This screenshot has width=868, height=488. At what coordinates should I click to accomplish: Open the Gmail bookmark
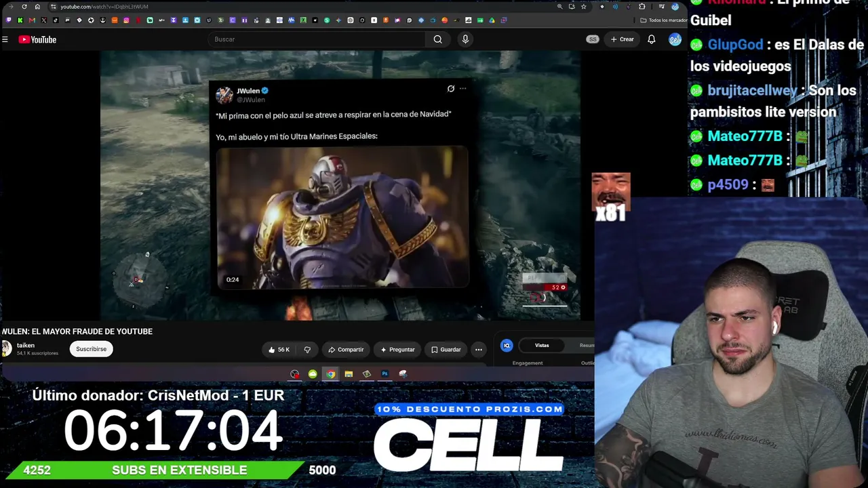pyautogui.click(x=32, y=20)
